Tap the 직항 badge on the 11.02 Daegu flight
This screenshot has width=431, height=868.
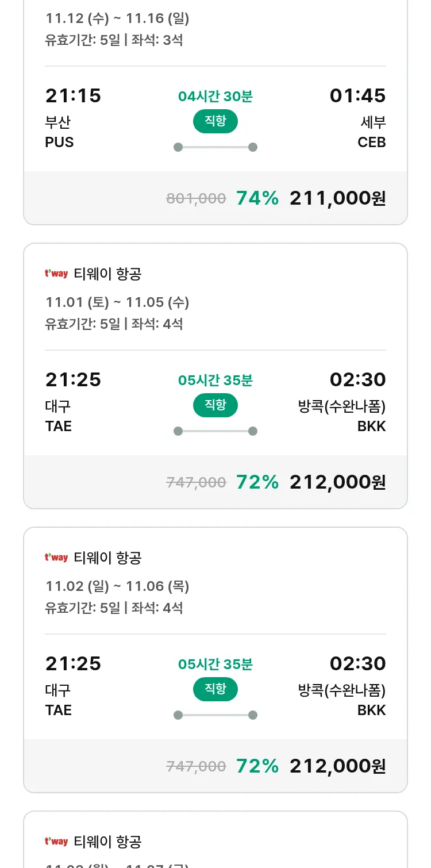coord(215,689)
